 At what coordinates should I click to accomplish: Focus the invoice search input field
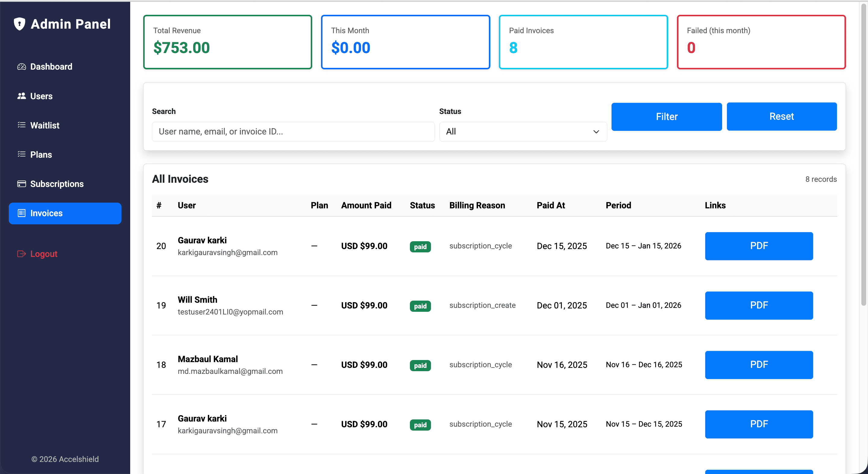[x=293, y=131]
